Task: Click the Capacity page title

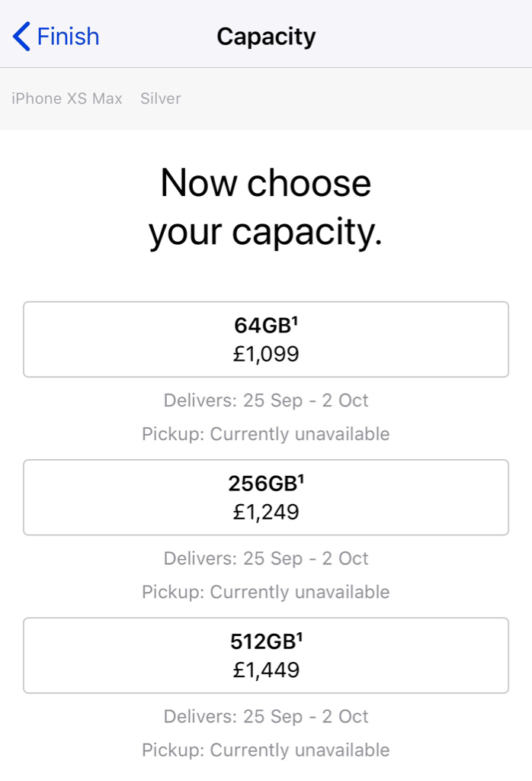Action: (266, 36)
